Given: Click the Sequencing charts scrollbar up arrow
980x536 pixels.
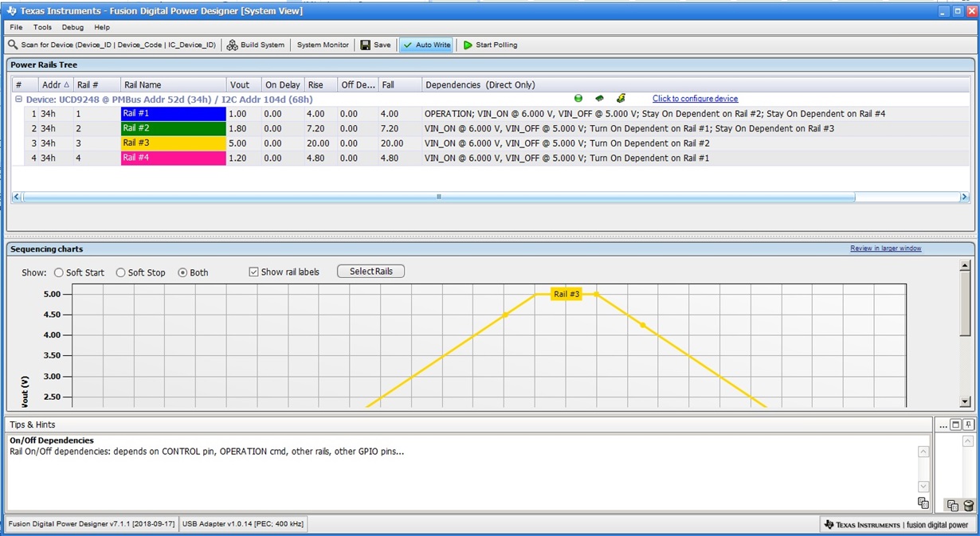Looking at the screenshot, I should point(965,265).
